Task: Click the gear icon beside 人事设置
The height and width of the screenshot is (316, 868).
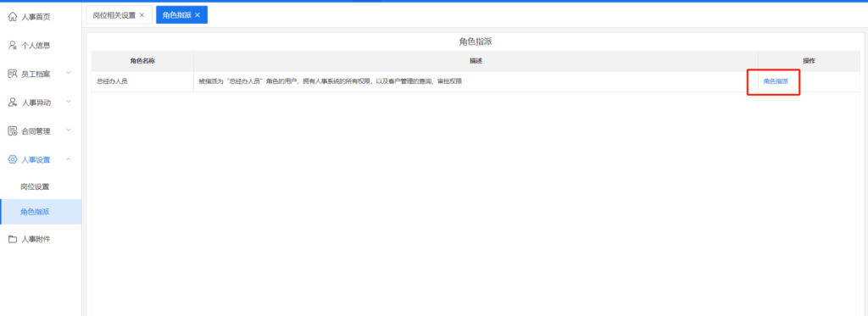Action: pos(12,159)
